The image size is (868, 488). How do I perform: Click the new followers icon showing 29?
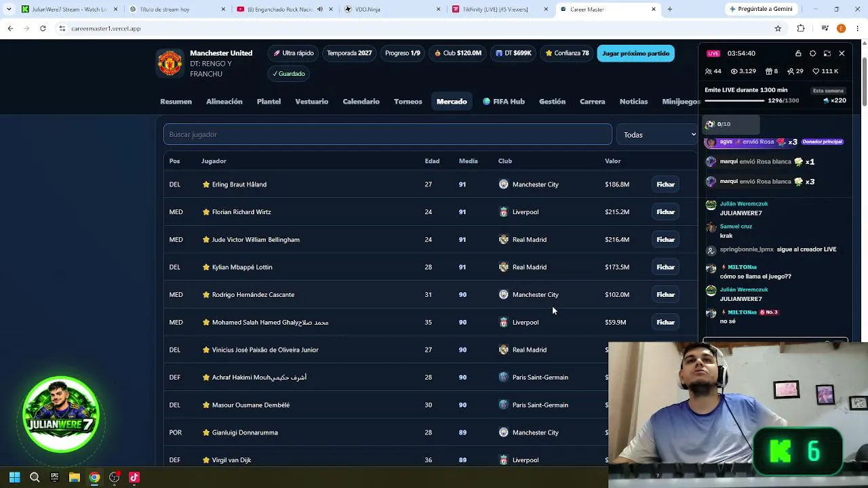(x=791, y=71)
